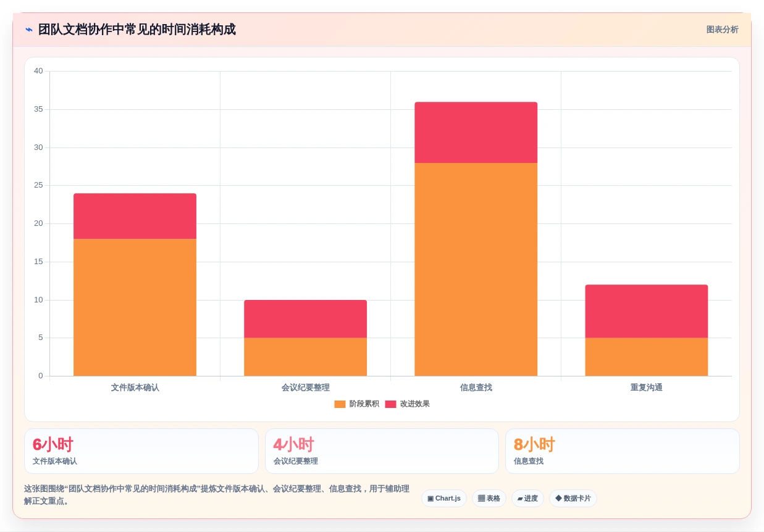Select the red segment of 会议纪要整理 bar
The image size is (764, 532).
[x=305, y=319]
